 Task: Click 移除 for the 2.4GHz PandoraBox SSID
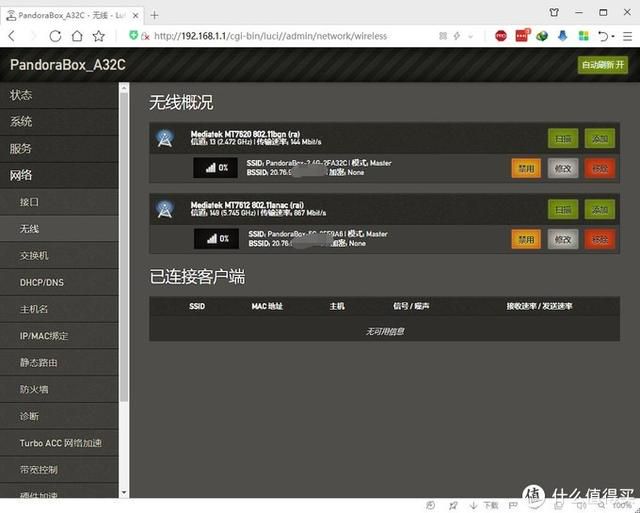[600, 168]
